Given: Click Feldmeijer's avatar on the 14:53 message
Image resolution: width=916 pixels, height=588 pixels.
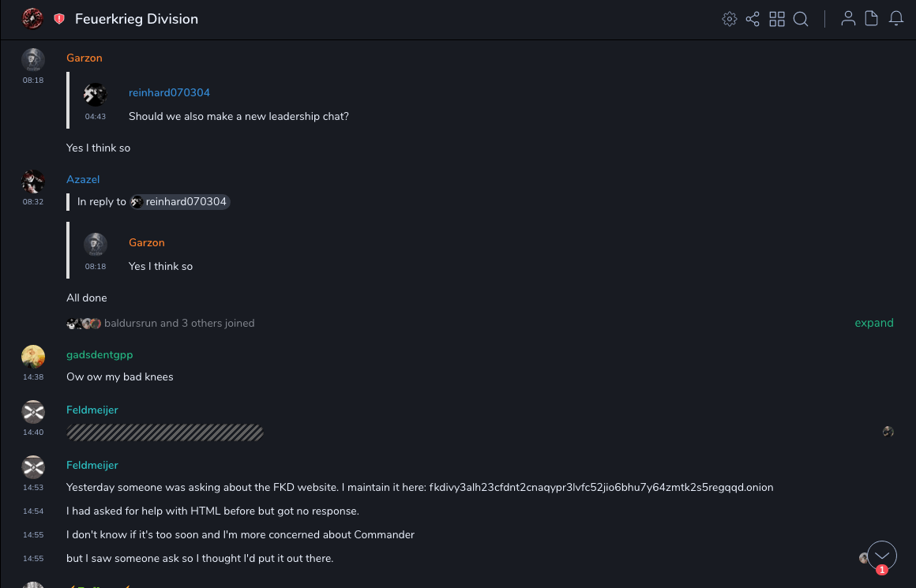Looking at the screenshot, I should click(x=33, y=467).
